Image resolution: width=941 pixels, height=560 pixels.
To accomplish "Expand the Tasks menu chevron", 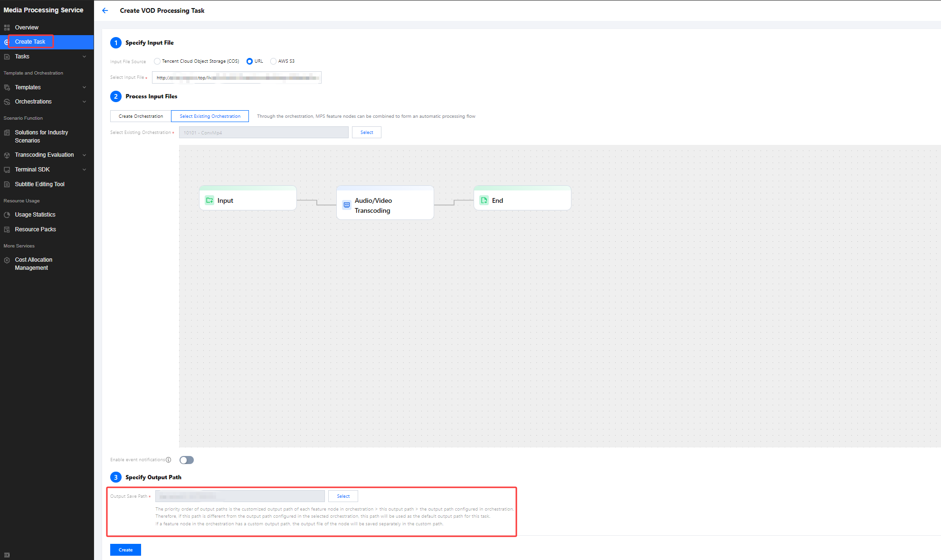I will click(85, 57).
